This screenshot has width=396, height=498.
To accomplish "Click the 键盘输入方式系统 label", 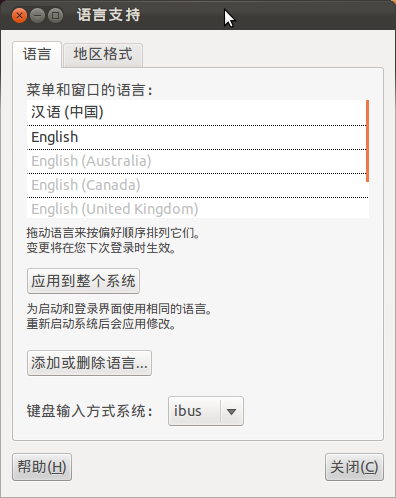I will click(x=90, y=411).
